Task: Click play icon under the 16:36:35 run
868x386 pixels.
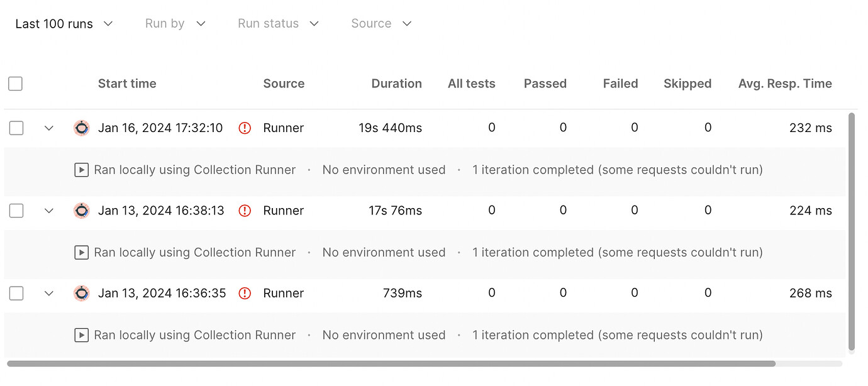Action: coord(81,335)
